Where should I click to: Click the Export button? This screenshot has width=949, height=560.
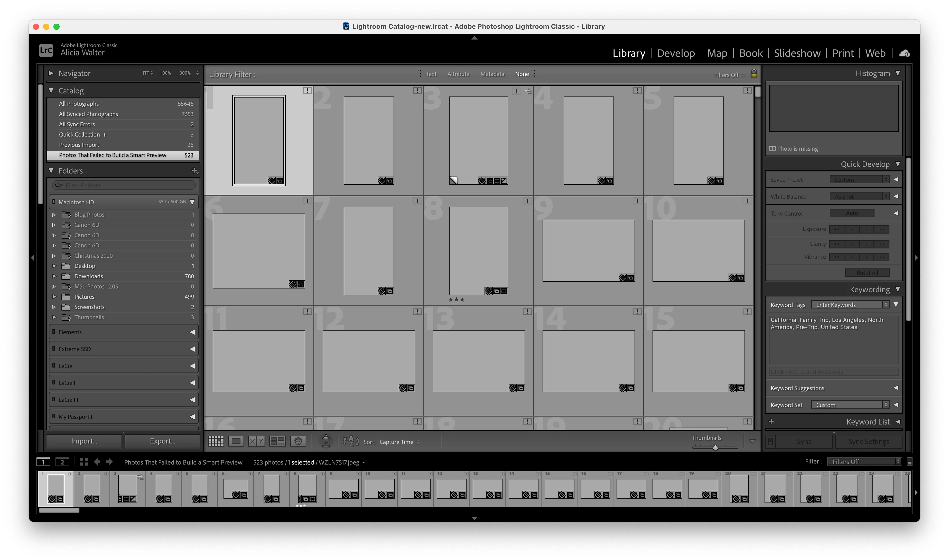click(x=162, y=441)
